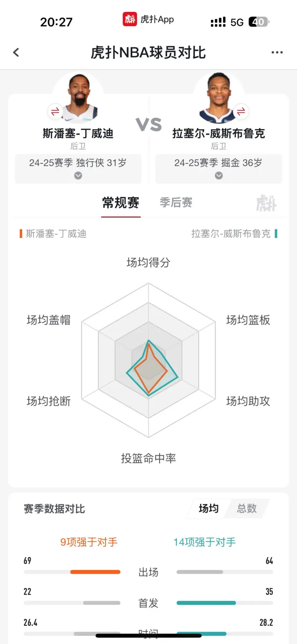
Task: Switch to the 季后赛 tab
Action: coord(176,203)
